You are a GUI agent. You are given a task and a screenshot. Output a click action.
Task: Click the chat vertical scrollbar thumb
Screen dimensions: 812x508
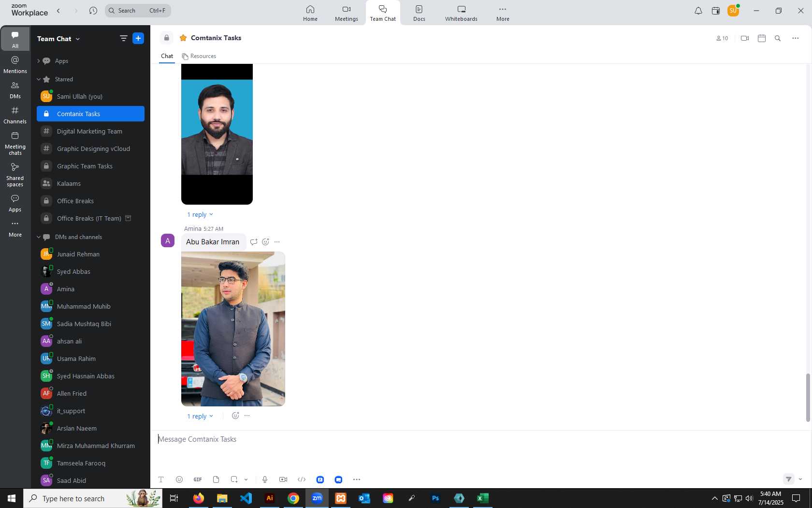pos(808,398)
